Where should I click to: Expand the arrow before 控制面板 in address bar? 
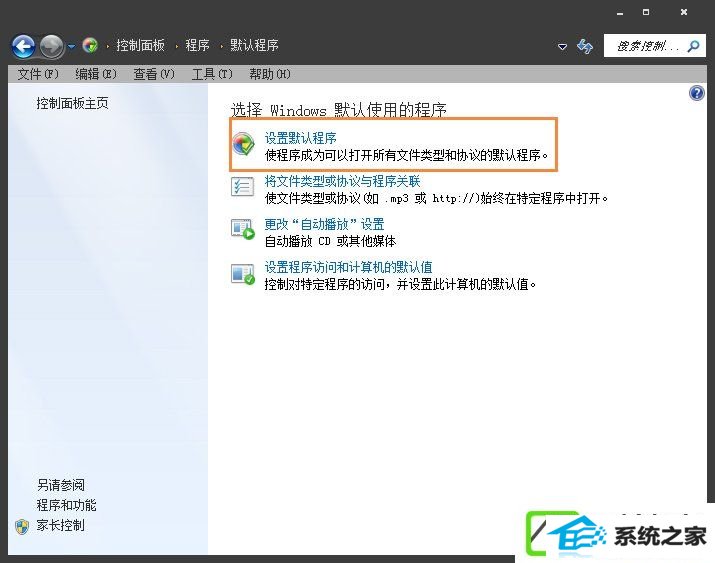point(108,46)
